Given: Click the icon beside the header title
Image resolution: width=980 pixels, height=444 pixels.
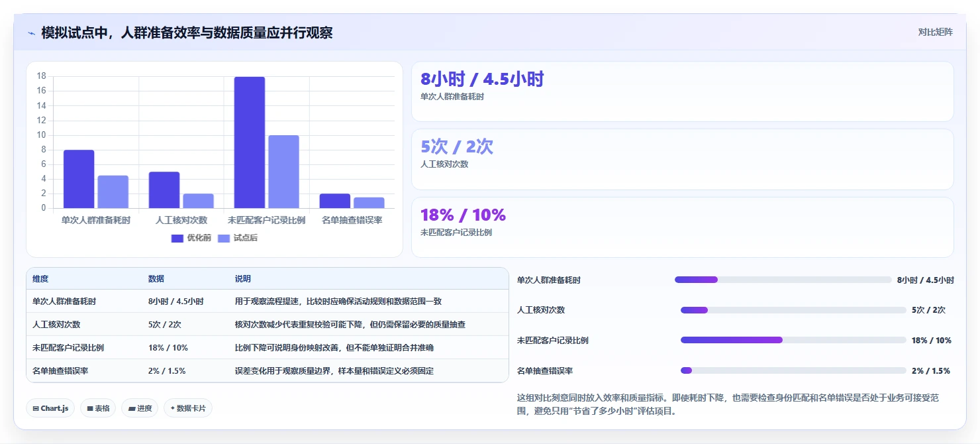Looking at the screenshot, I should [31, 33].
